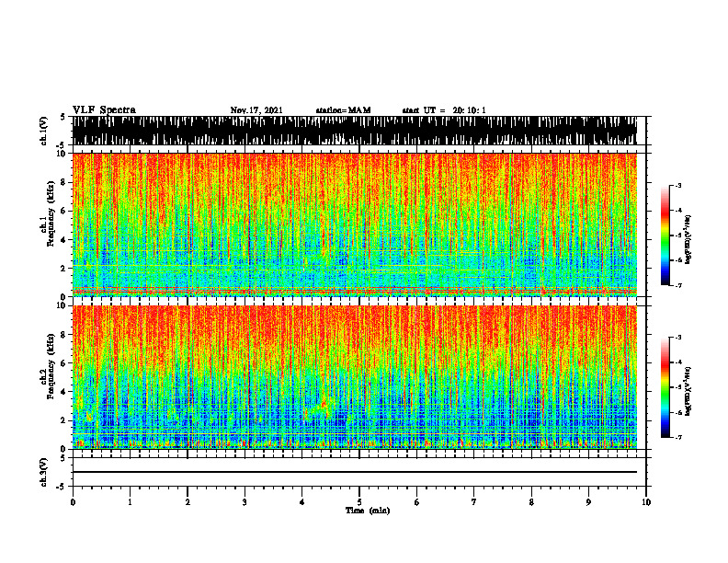The width and height of the screenshot is (728, 563).
Task: Click the time axis tick label "5"
Action: 359,502
